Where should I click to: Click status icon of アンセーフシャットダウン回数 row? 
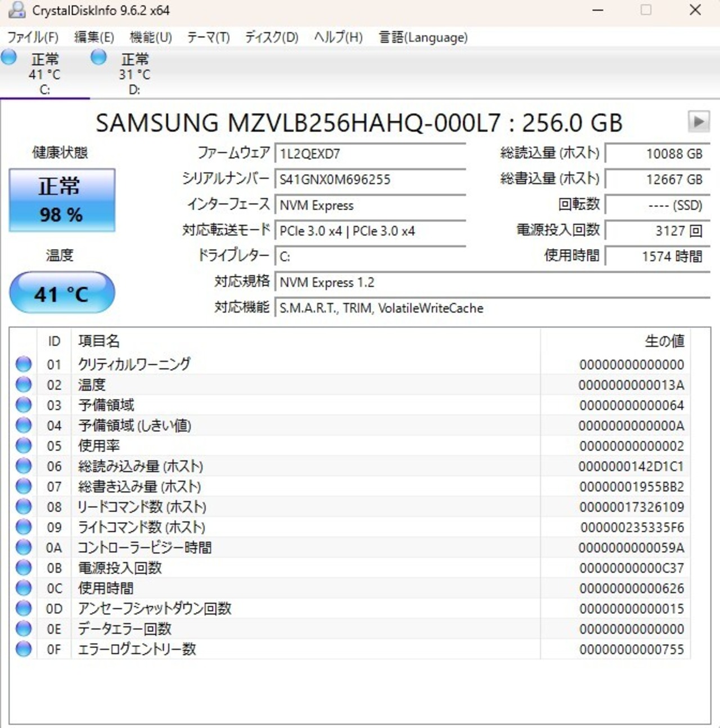(x=24, y=608)
